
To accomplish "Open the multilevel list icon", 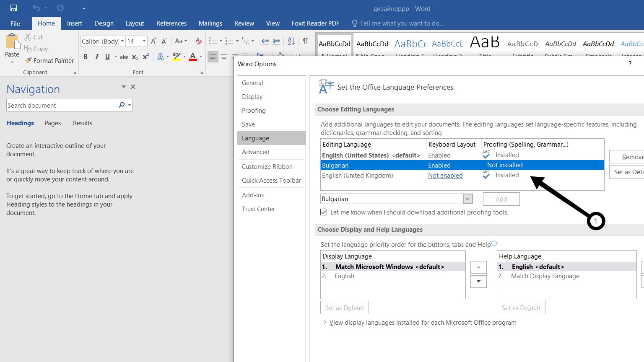I will 246,41.
